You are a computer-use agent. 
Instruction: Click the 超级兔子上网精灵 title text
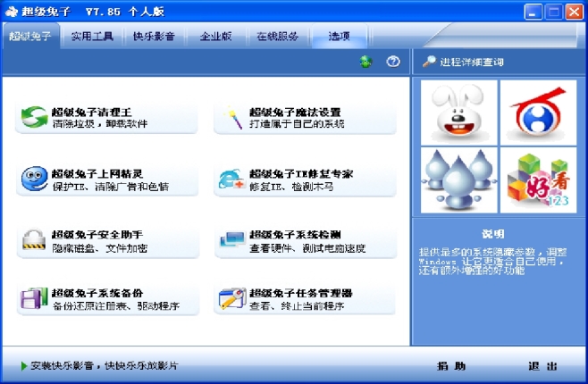[97, 174]
